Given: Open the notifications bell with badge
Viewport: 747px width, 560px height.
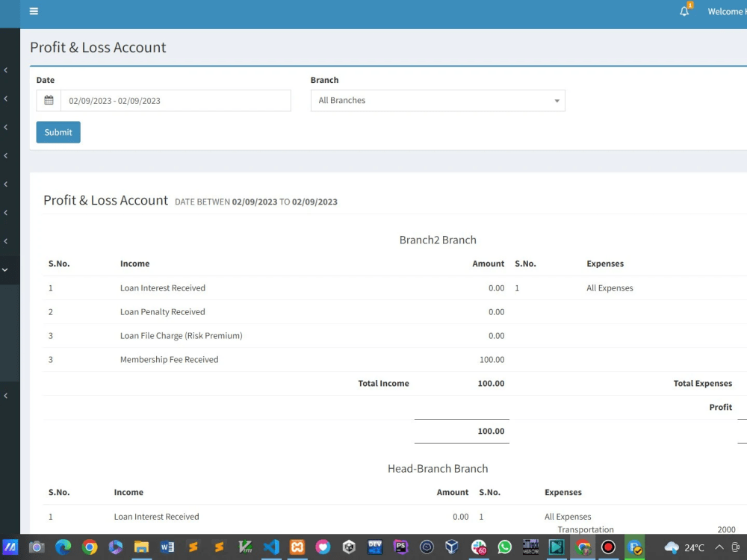Looking at the screenshot, I should point(684,11).
